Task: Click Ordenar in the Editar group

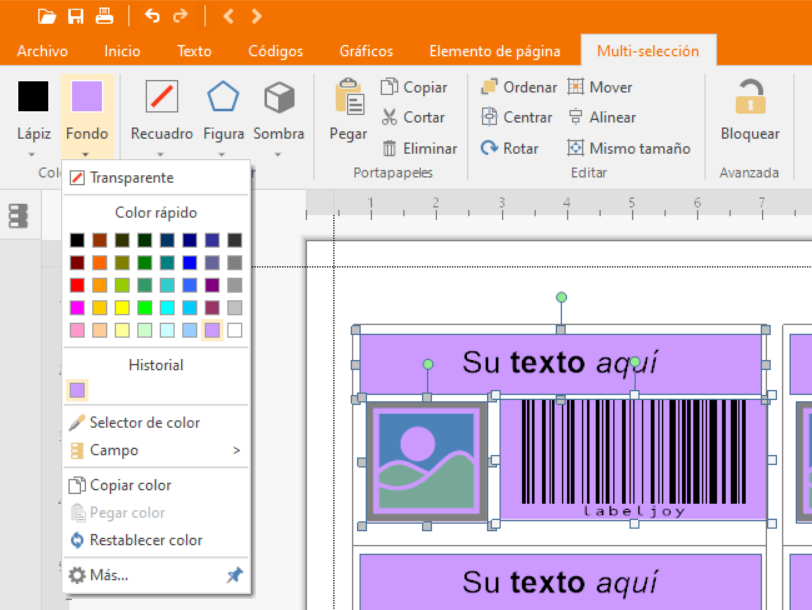Action: (519, 87)
